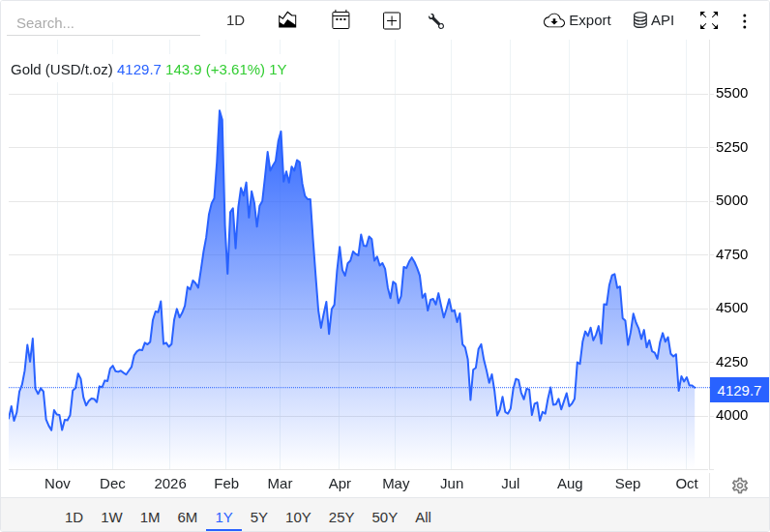
Task: Open the 1D interval selector in toolbar
Action: tap(235, 20)
